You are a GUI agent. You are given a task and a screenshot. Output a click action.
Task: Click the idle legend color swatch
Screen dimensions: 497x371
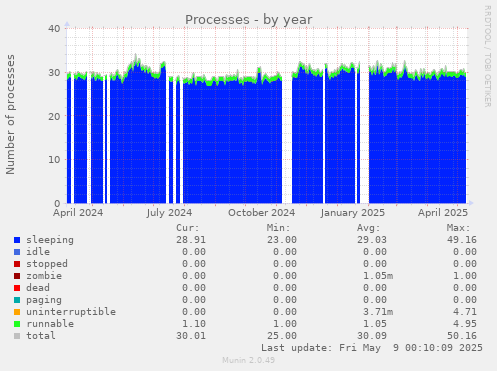click(17, 252)
